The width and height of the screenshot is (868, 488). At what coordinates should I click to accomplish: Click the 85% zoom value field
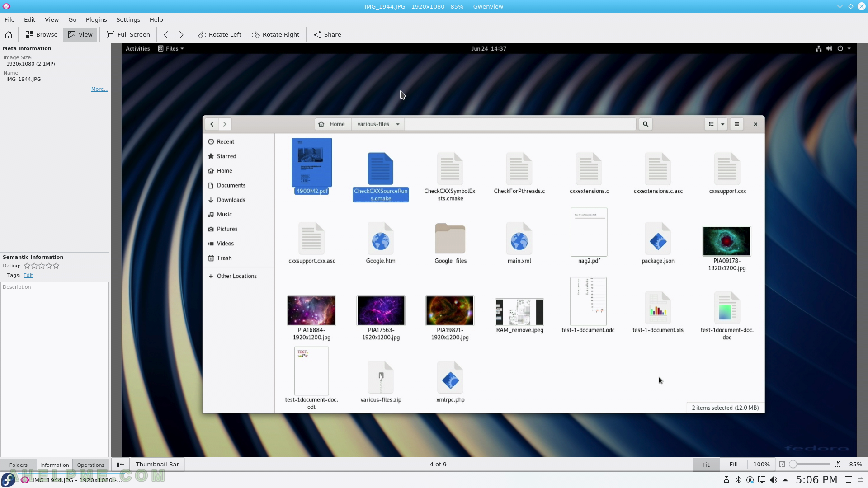pos(855,465)
